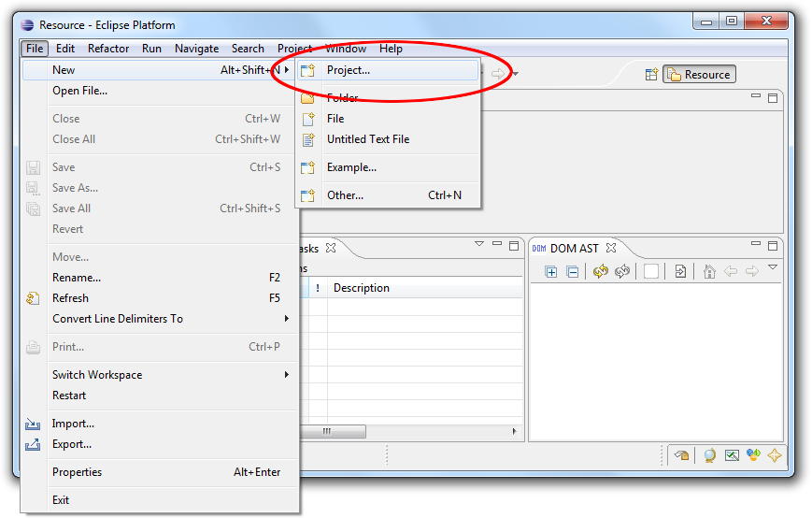812x518 pixels.
Task: Open Import... from the File menu
Action: (160, 424)
